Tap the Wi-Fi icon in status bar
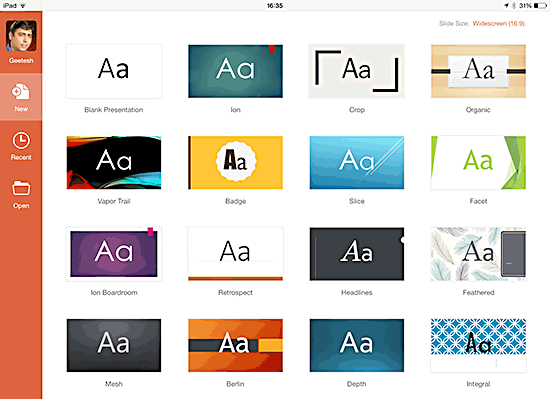 23,6
